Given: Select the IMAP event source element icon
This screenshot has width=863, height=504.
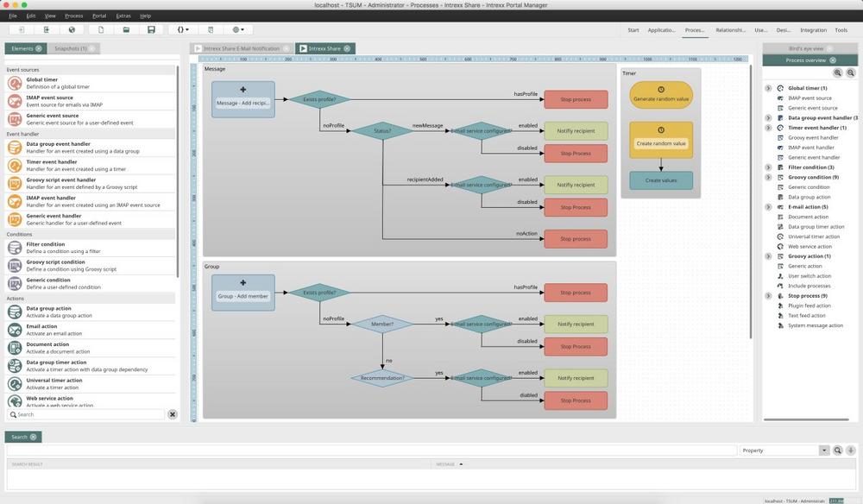Looking at the screenshot, I should tap(15, 101).
